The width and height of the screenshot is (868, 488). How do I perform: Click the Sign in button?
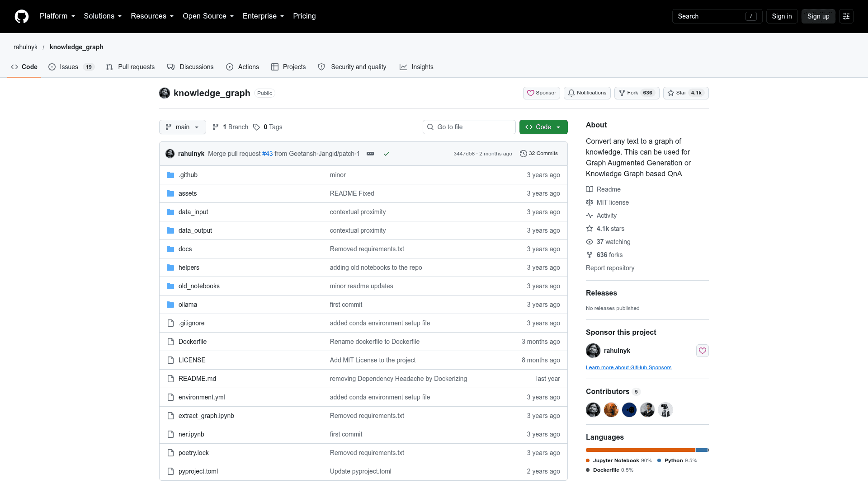click(782, 16)
